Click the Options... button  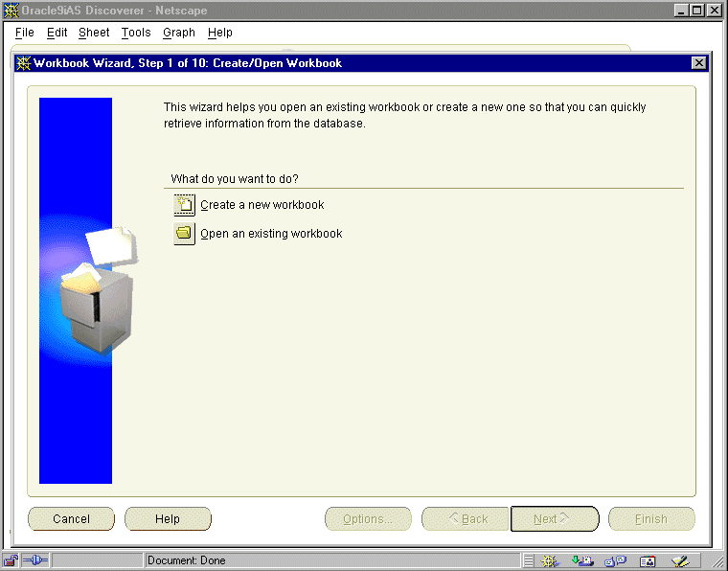coord(368,518)
